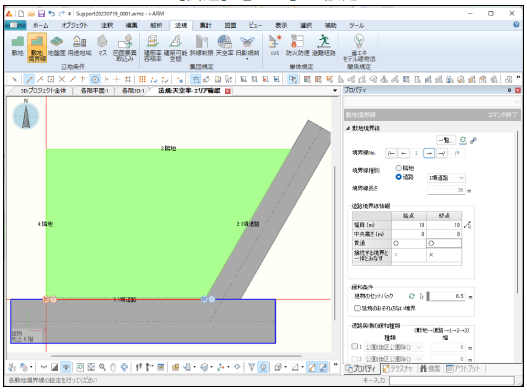Go to next boundary line arrow button
Screen dimensions: 527x392
click(429, 153)
